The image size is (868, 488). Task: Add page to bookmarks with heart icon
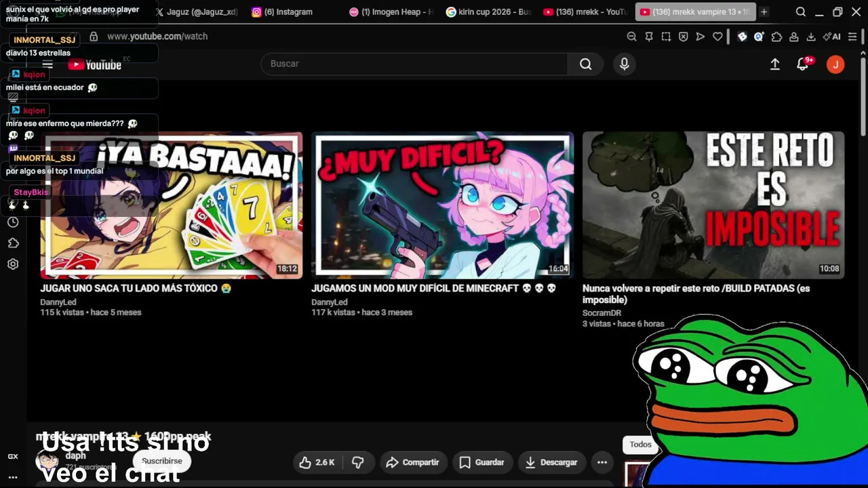pyautogui.click(x=717, y=37)
